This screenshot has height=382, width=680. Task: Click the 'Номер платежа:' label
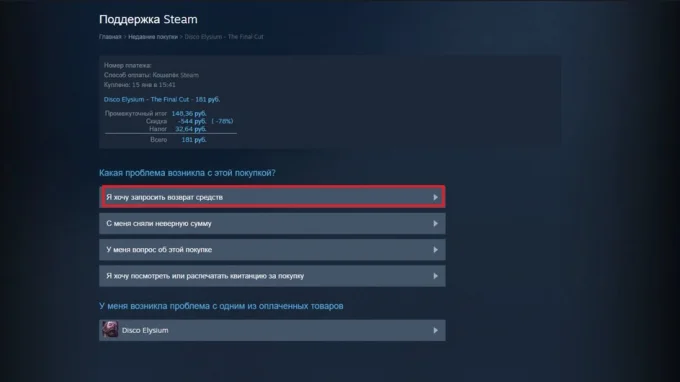(x=128, y=65)
